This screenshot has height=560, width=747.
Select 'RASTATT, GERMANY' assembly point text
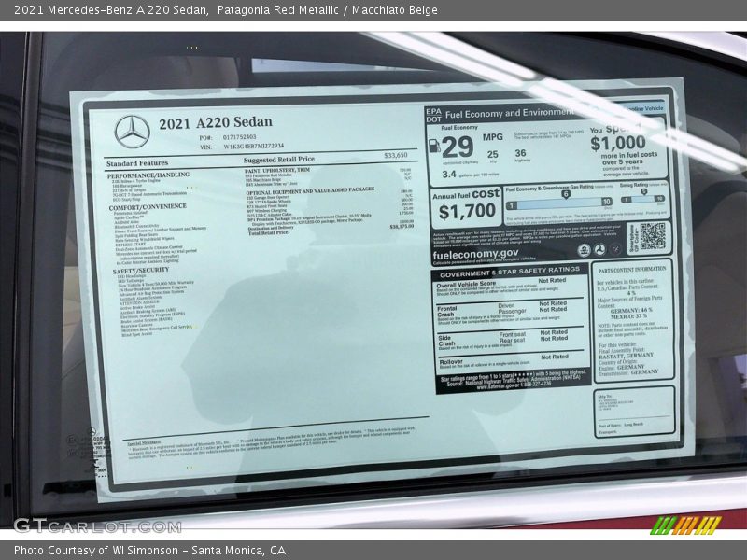626,356
